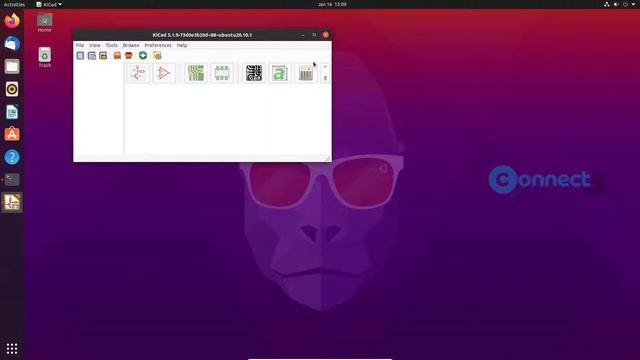
Task: Open the File menu
Action: pyautogui.click(x=80, y=45)
